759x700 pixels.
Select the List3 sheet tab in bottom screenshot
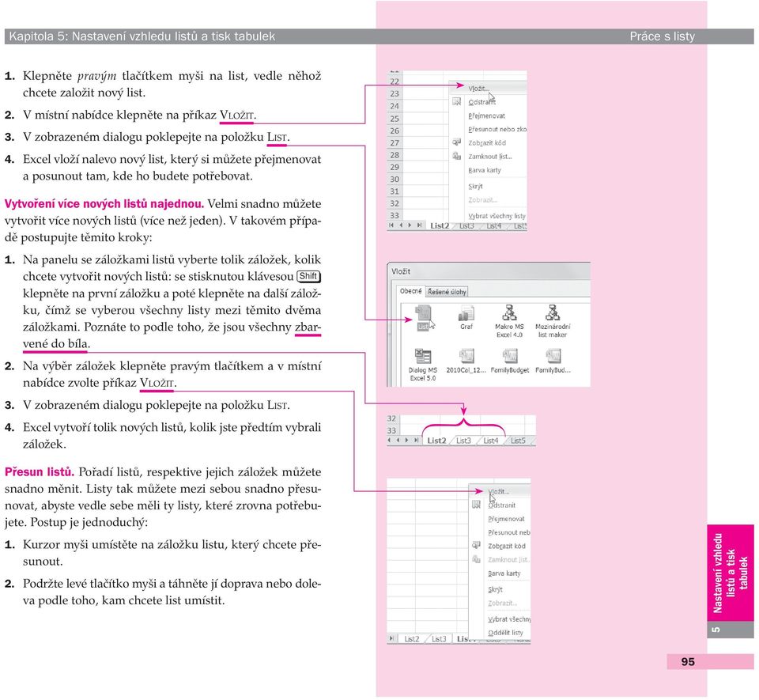point(439,639)
